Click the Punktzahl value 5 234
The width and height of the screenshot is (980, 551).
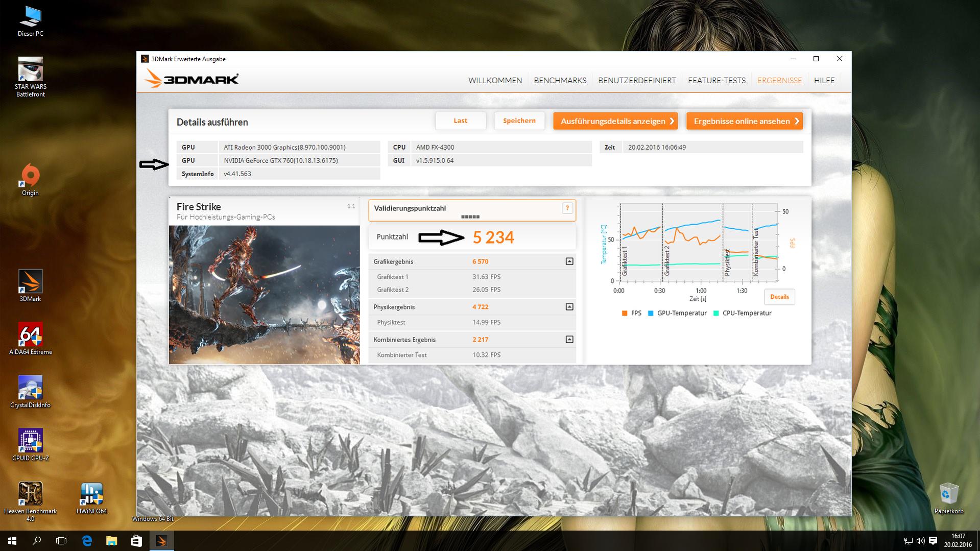(493, 237)
